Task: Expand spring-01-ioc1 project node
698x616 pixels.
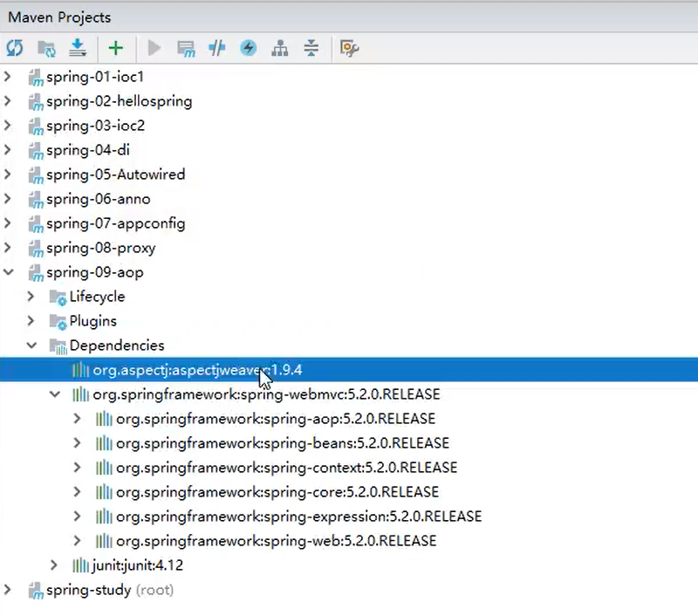Action: pos(8,77)
